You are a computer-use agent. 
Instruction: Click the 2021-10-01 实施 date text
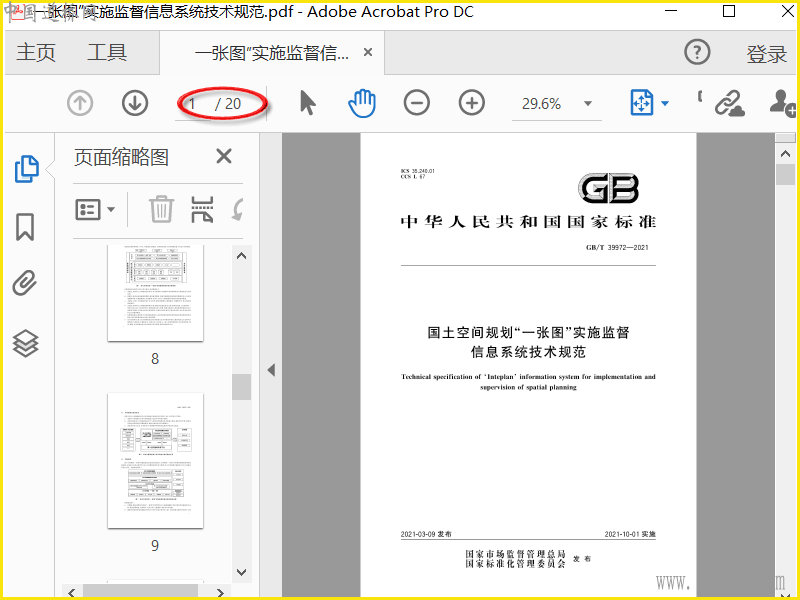[630, 534]
